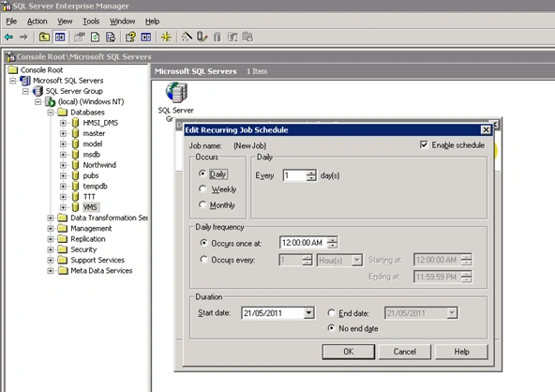555x392 pixels.
Task: Select the Monthly radio button
Action: point(202,204)
